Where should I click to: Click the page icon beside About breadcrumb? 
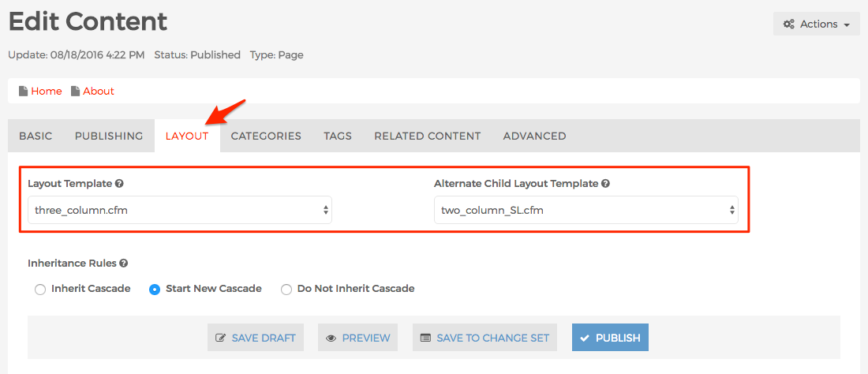click(75, 91)
